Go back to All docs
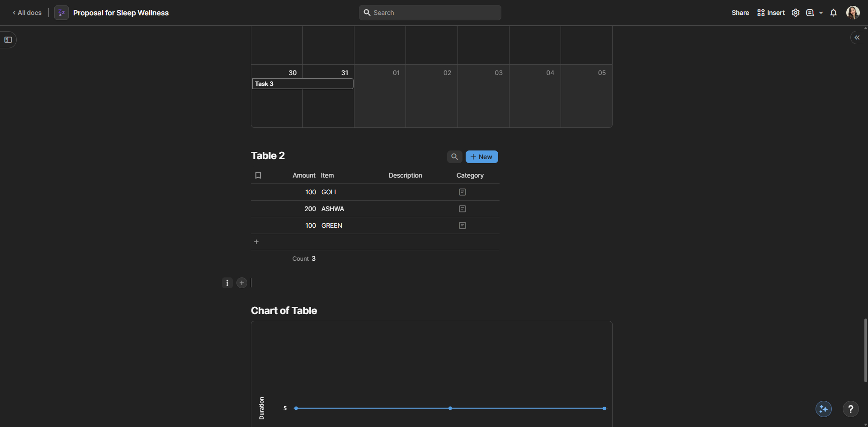 [x=27, y=13]
